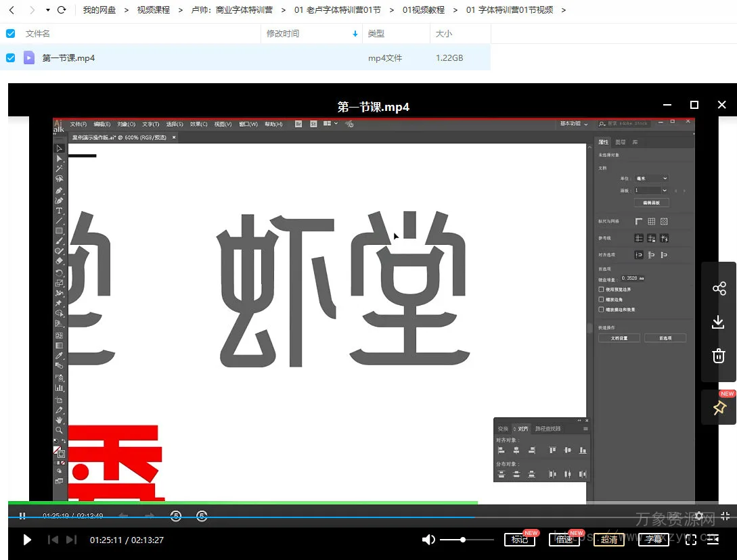
Task: Refresh the file list
Action: (x=62, y=10)
